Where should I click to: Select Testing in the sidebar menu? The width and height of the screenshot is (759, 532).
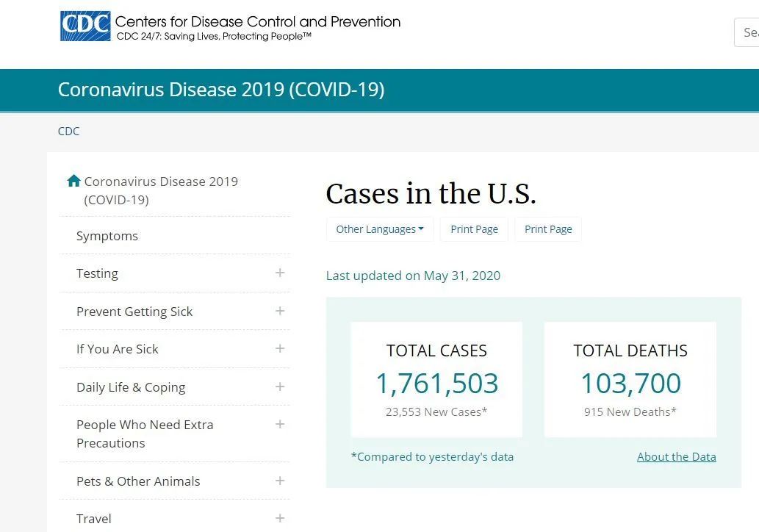(x=97, y=273)
